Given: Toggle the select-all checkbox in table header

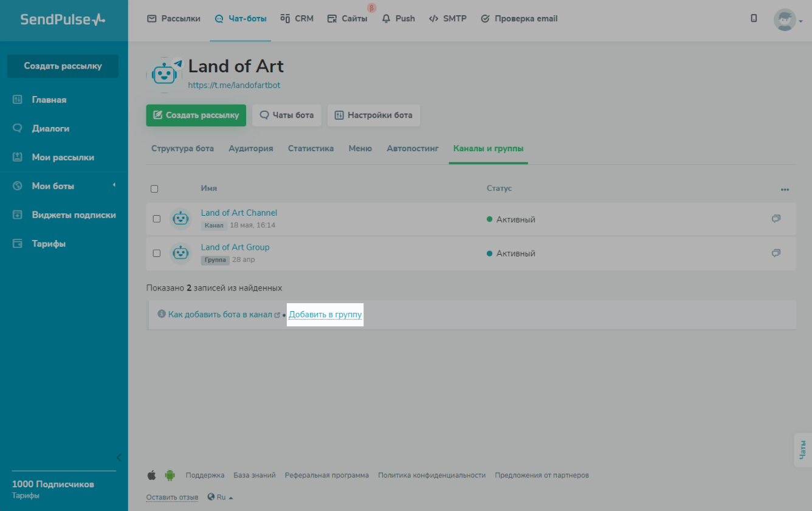Looking at the screenshot, I should coord(154,189).
